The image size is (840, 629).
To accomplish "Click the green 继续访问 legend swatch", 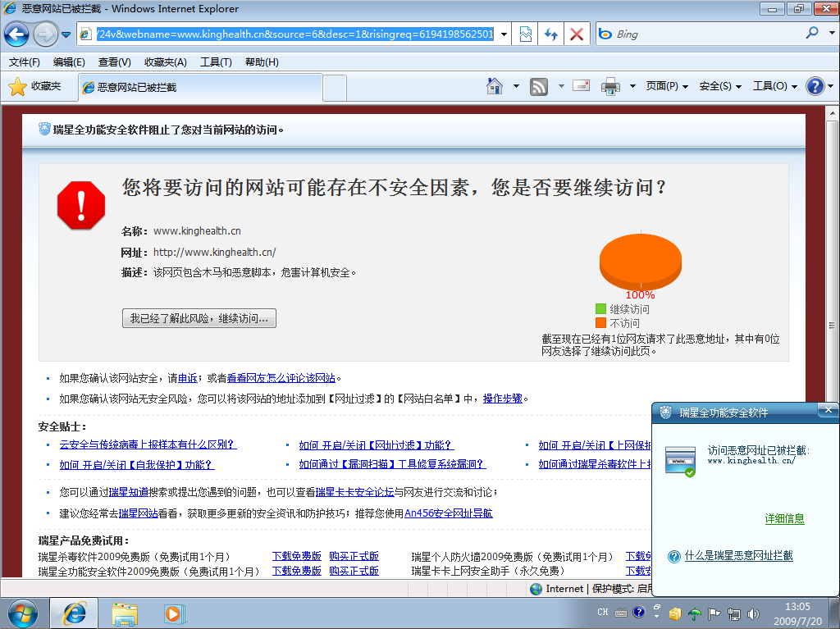I will coord(600,309).
